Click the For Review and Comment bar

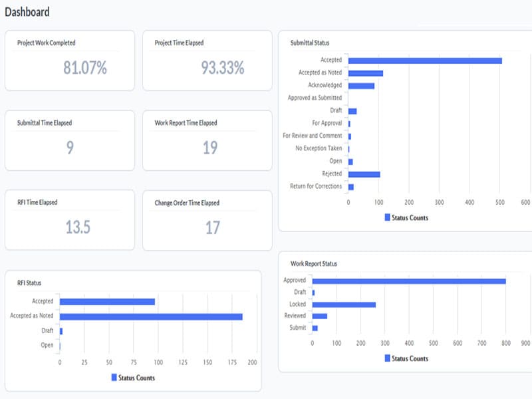[350, 136]
